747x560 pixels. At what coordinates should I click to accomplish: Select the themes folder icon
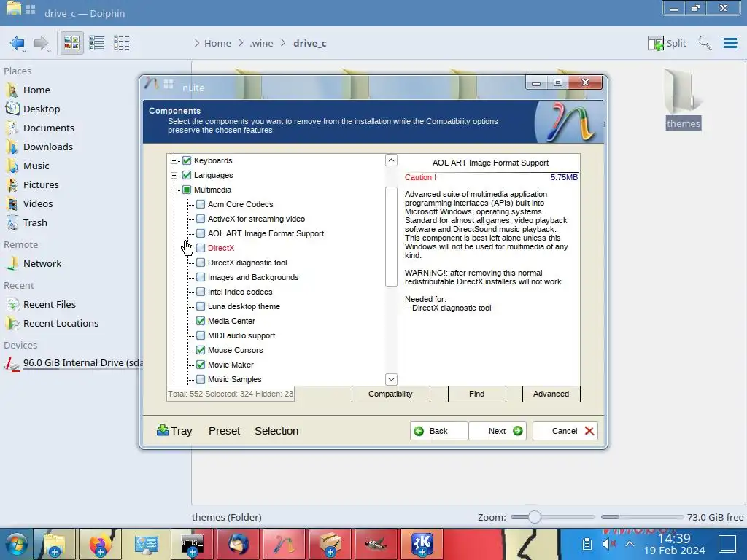pos(683,91)
